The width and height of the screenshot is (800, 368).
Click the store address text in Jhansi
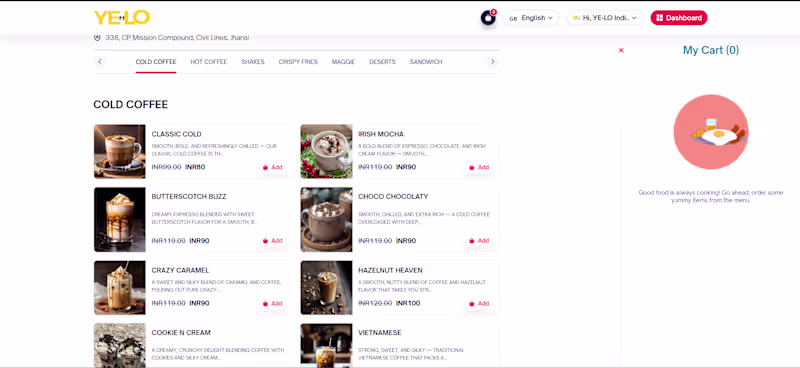[177, 38]
